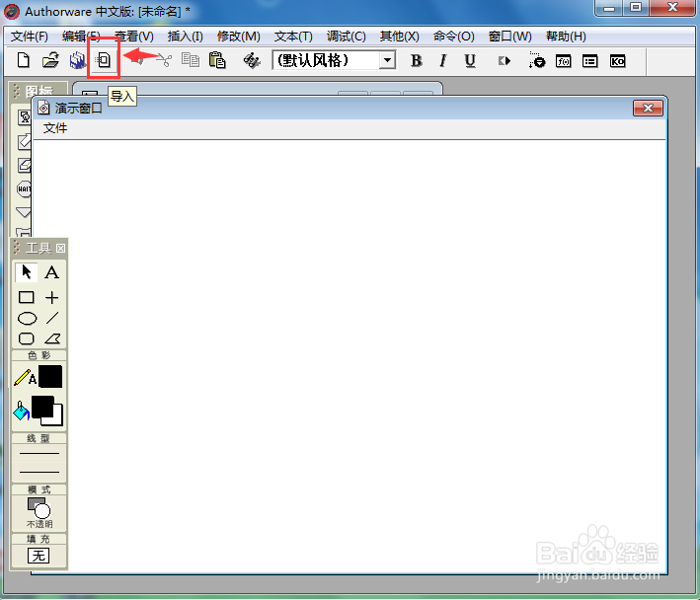Open the 窗口(W) menu
The height and width of the screenshot is (600, 700).
pyautogui.click(x=509, y=37)
